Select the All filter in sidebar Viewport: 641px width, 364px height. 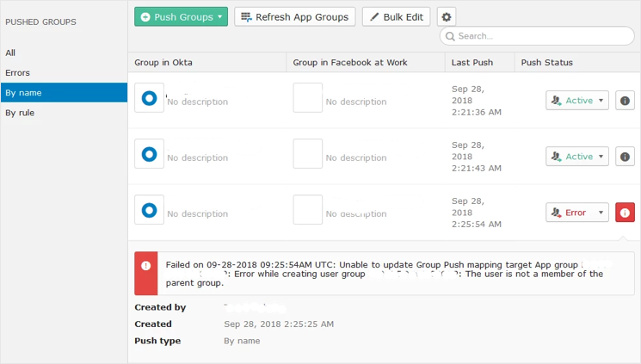11,53
